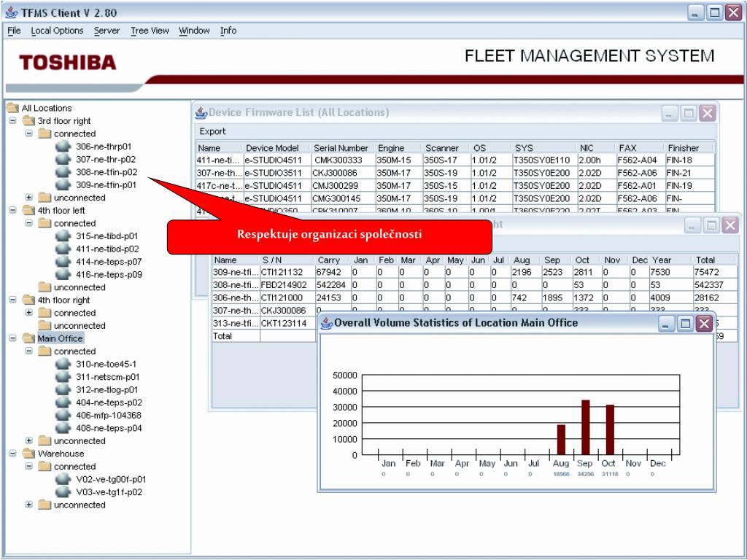This screenshot has height=560, width=747.
Task: Close the Device Firmware List window
Action: (x=708, y=113)
